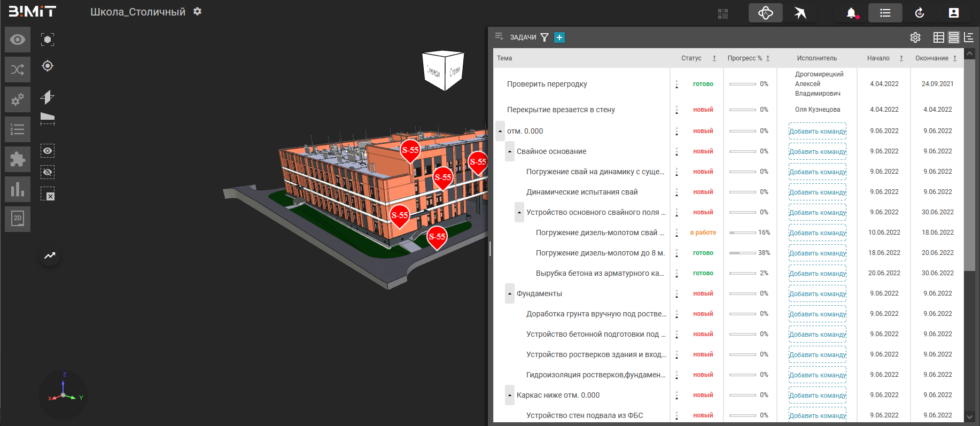
Task: Collapse the 'Свайное основание' group
Action: tap(510, 151)
